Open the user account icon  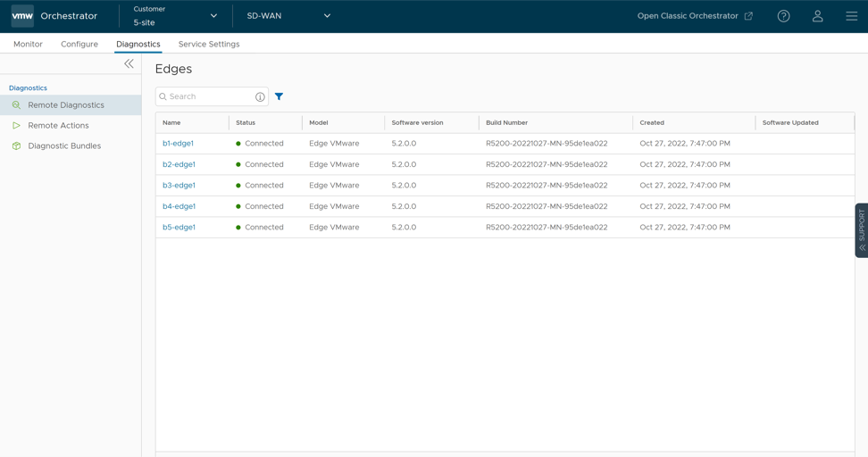point(817,16)
